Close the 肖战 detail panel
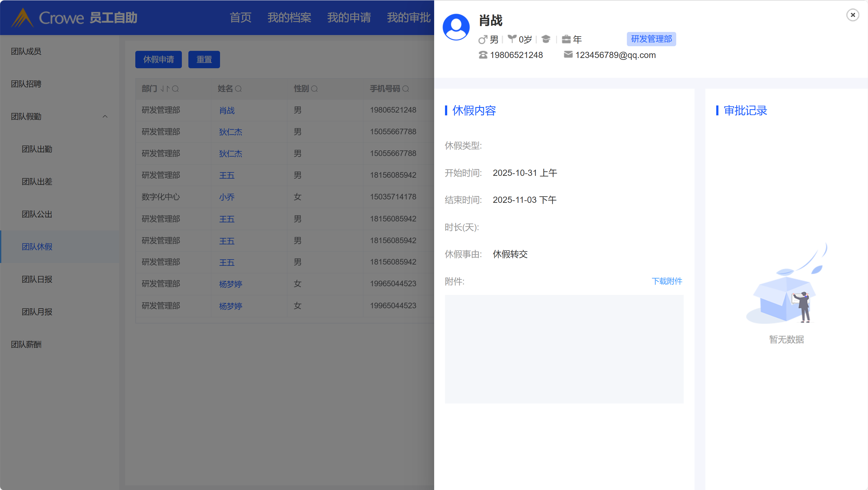This screenshot has height=490, width=868. click(x=852, y=15)
